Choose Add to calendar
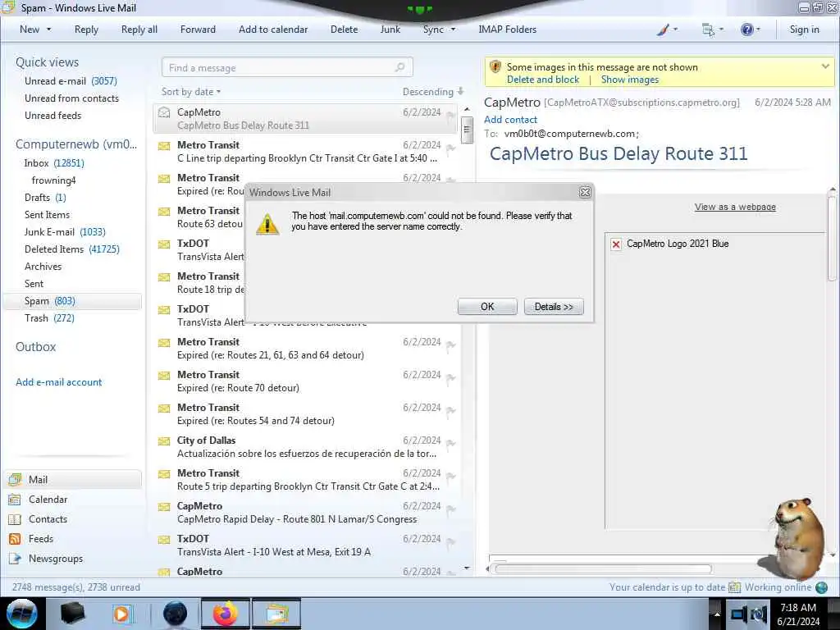Screen dimensions: 840x630 click(x=273, y=30)
